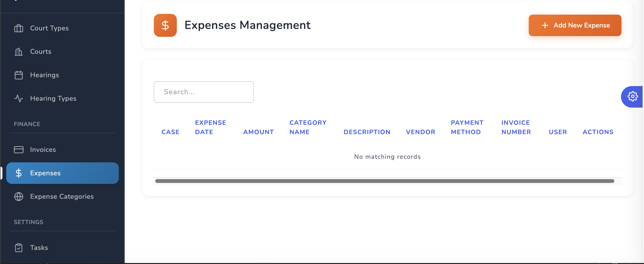Select the Expenses dollar icon in sidebar

coord(18,173)
